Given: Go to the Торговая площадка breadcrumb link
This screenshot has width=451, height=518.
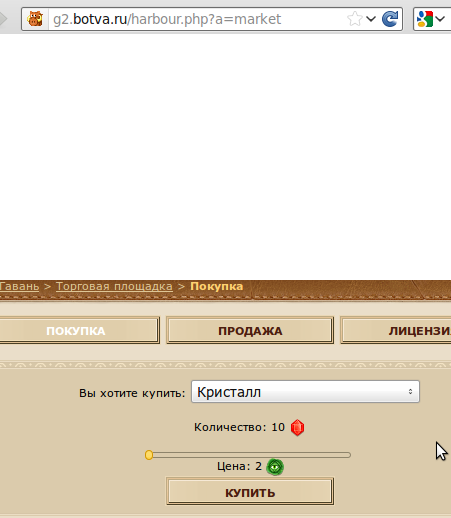Looking at the screenshot, I should [x=114, y=286].
